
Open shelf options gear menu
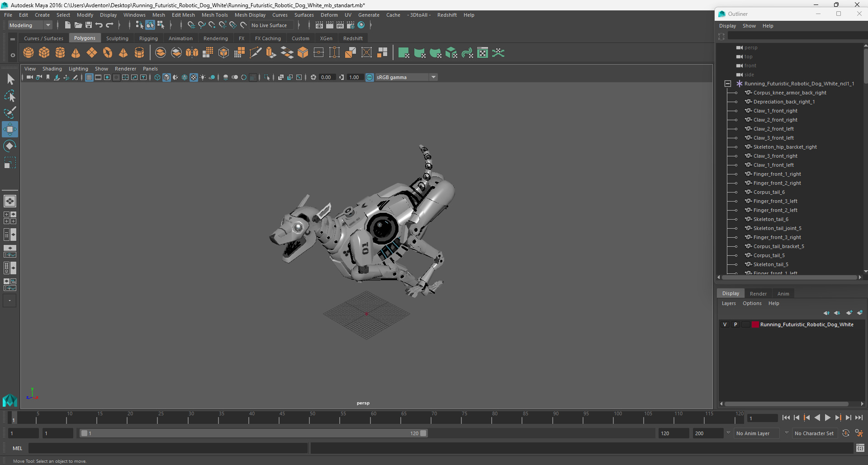(13, 55)
